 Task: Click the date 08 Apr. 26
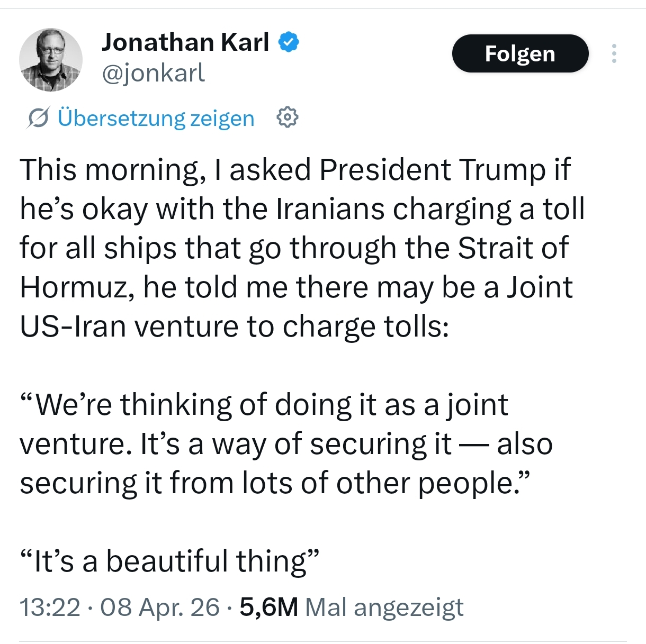(x=159, y=607)
